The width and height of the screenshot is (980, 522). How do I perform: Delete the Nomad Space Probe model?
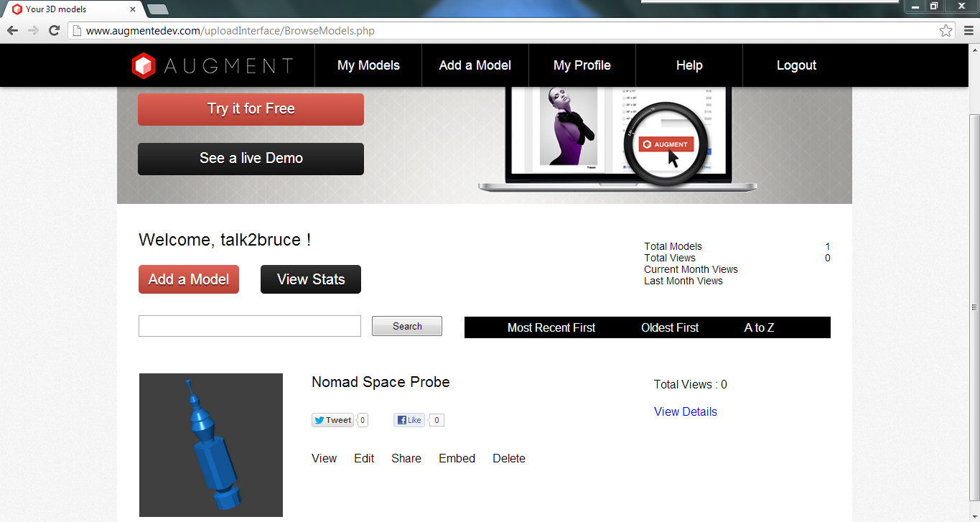pyautogui.click(x=508, y=458)
